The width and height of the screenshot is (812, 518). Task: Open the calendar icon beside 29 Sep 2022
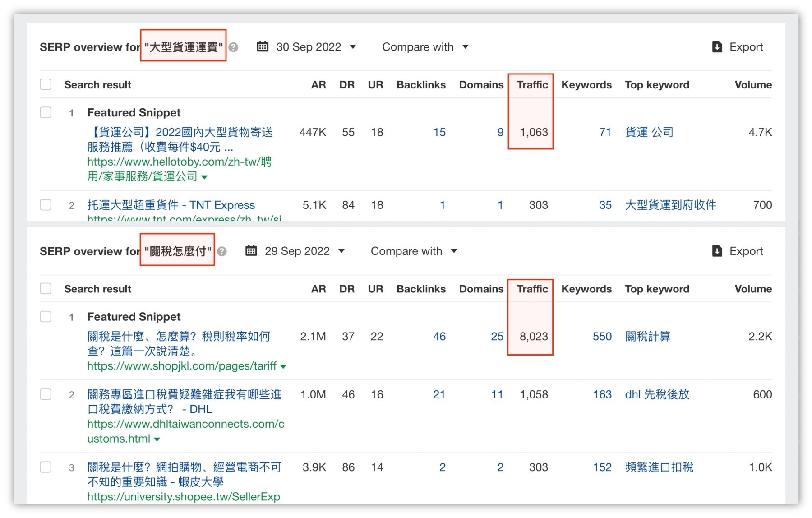(x=251, y=251)
